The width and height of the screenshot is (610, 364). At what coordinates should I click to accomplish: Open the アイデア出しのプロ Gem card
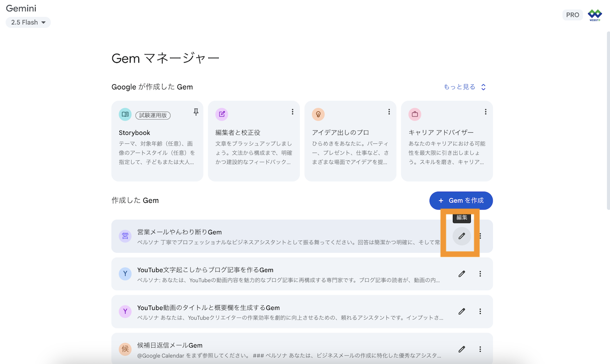(x=350, y=141)
